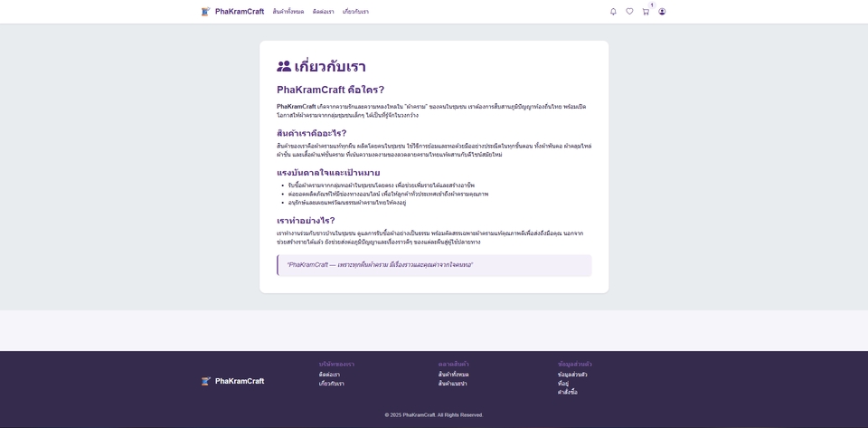868x428 pixels.
Task: Open the shopping cart icon
Action: click(646, 12)
